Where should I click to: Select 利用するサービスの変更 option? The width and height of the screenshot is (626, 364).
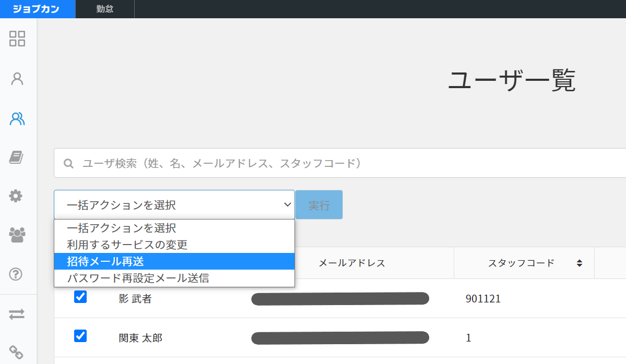pos(127,245)
